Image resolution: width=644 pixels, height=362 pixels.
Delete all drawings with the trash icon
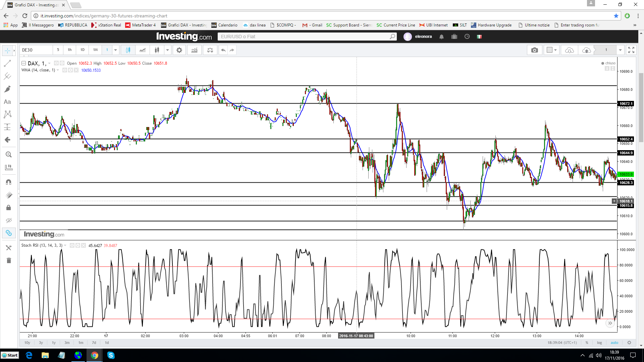point(9,260)
